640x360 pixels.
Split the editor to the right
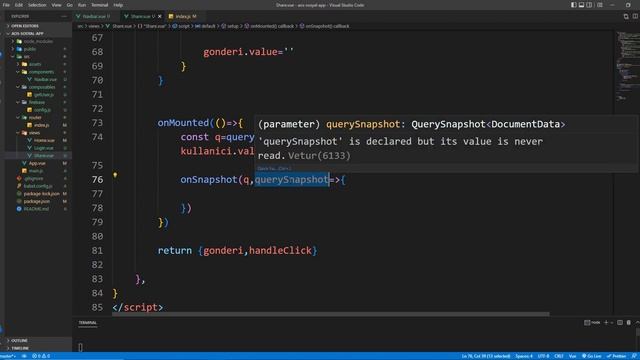(635, 16)
